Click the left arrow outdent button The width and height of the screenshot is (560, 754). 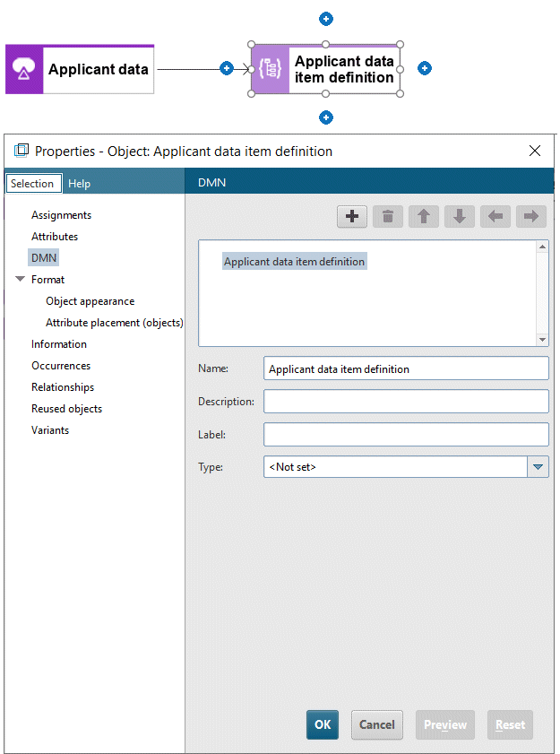coord(495,216)
